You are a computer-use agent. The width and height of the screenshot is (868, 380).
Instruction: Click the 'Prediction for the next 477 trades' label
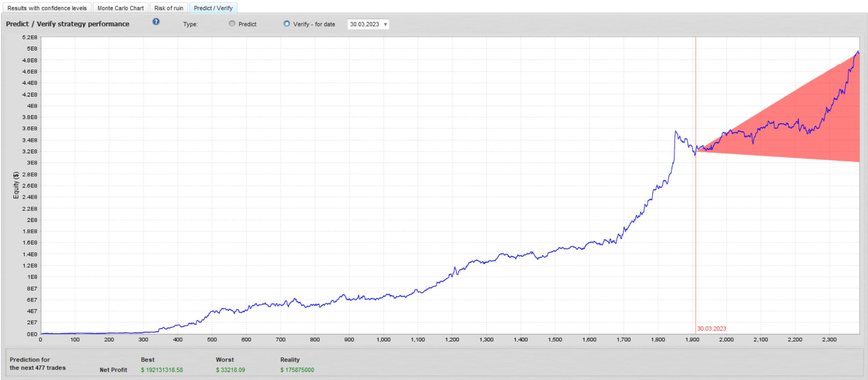click(x=38, y=364)
